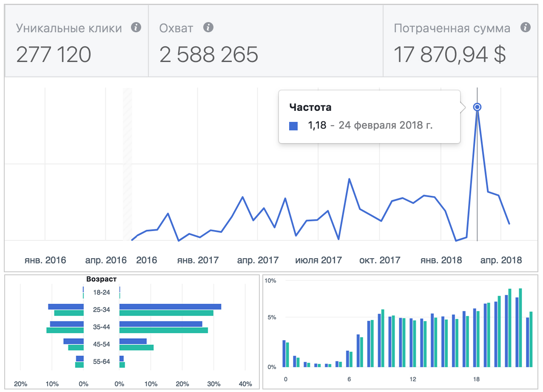
Task: Click info icon next to Уникальные клики
Action: [136, 28]
